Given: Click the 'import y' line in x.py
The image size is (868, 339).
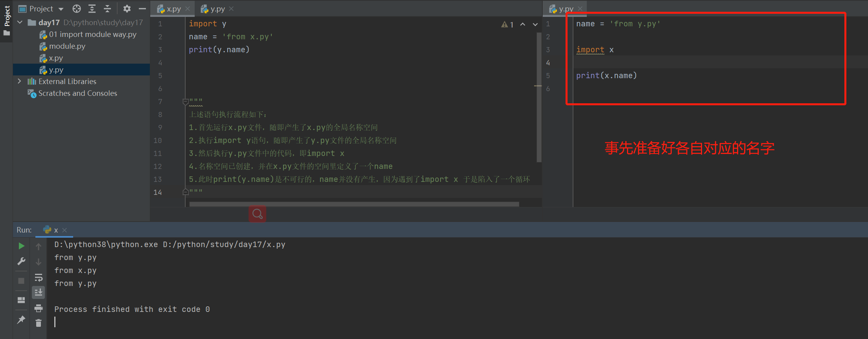Looking at the screenshot, I should click(207, 24).
